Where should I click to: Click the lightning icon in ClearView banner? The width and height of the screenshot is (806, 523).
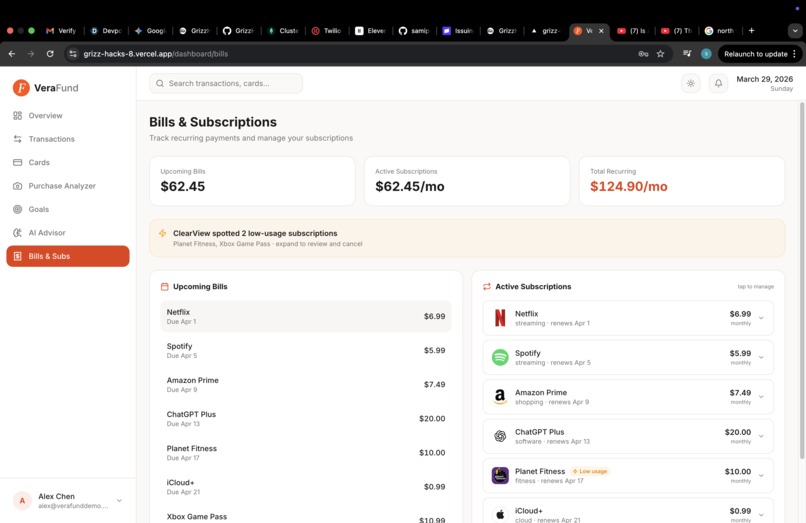162,233
